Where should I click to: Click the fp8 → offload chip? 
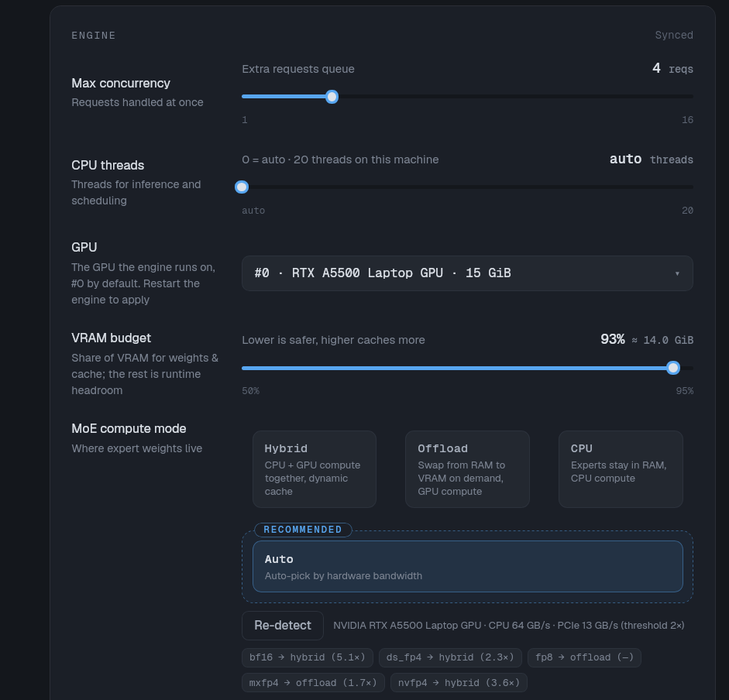point(584,657)
